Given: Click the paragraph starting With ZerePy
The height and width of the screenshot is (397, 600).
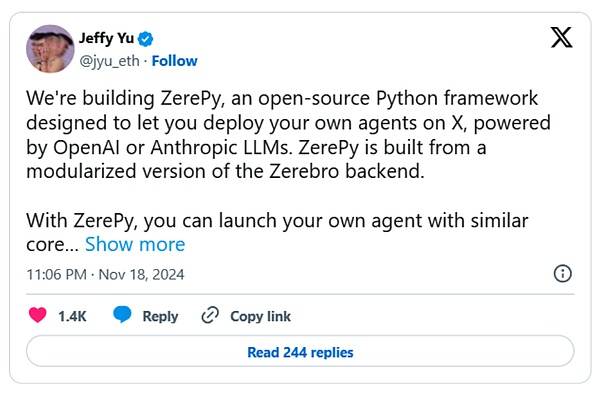Looking at the screenshot, I should tap(277, 232).
